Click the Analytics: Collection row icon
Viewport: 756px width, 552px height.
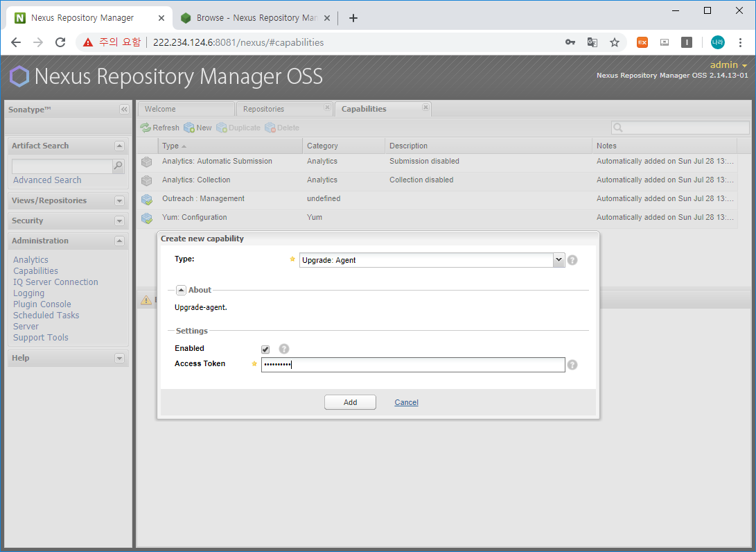coord(147,180)
